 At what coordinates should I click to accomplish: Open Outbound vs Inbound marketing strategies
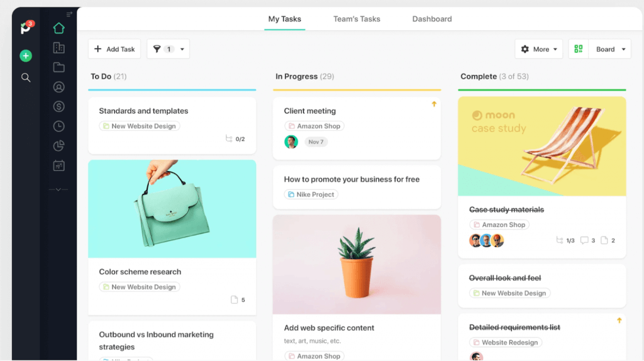tap(156, 340)
